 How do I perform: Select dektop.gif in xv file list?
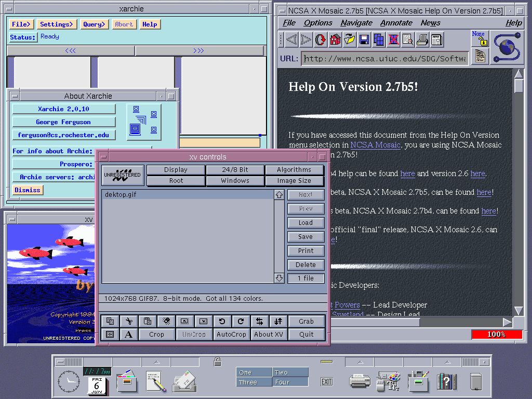click(188, 194)
